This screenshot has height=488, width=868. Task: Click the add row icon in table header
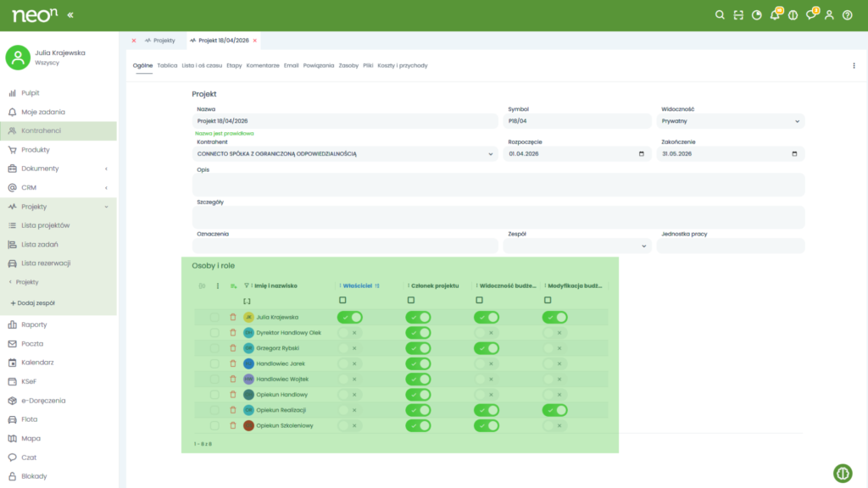click(x=233, y=286)
